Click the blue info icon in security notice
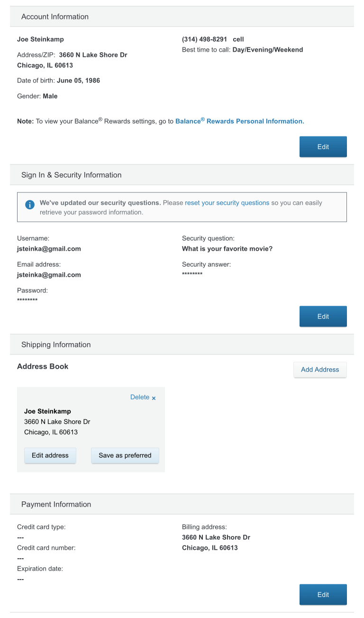The width and height of the screenshot is (364, 618). point(29,204)
